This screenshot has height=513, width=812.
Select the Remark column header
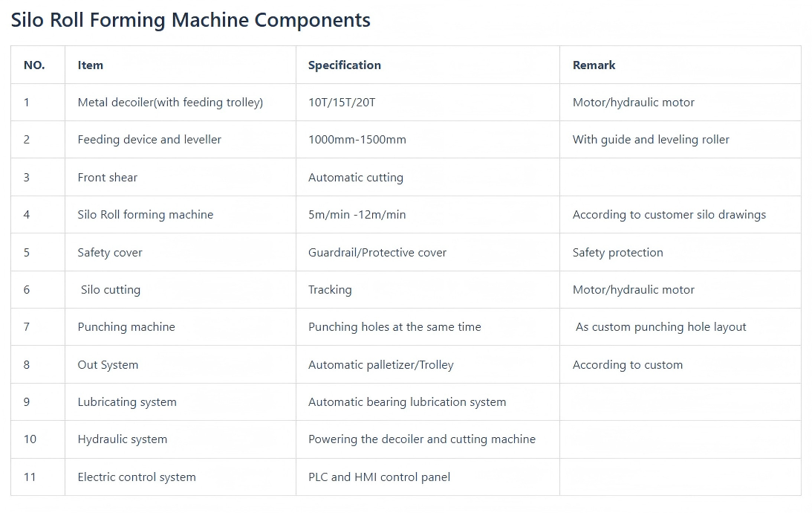tap(594, 65)
